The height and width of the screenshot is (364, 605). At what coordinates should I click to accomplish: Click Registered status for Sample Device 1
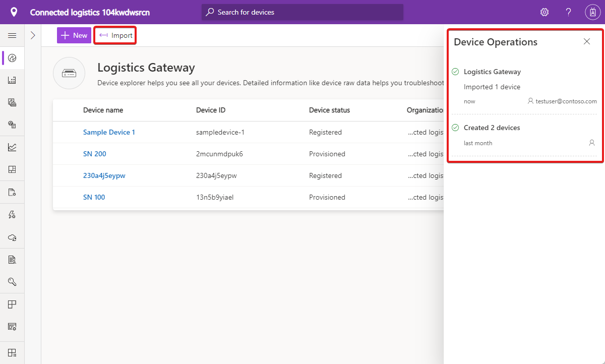click(x=325, y=132)
